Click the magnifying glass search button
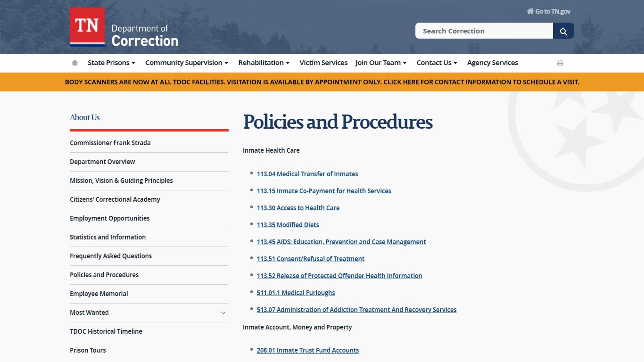 click(x=563, y=31)
